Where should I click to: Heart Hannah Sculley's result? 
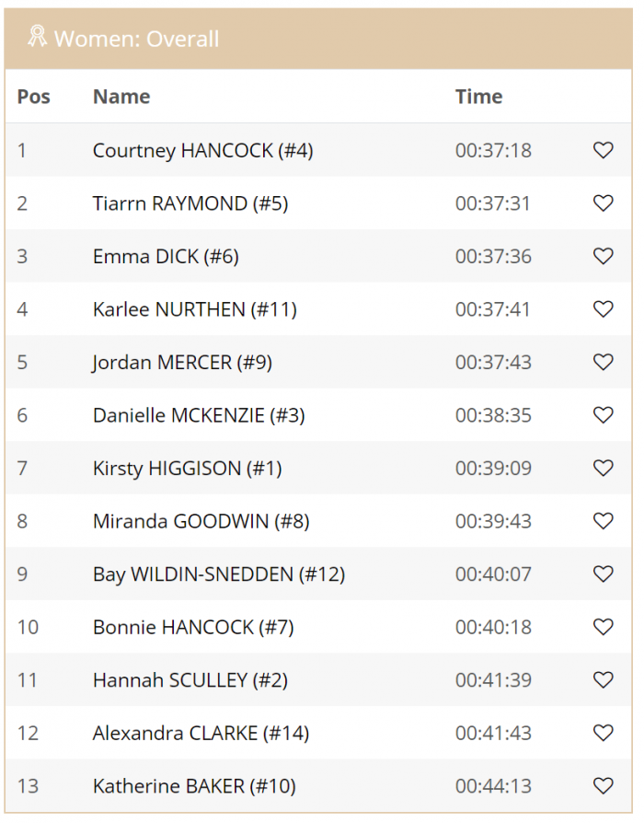[x=603, y=680]
